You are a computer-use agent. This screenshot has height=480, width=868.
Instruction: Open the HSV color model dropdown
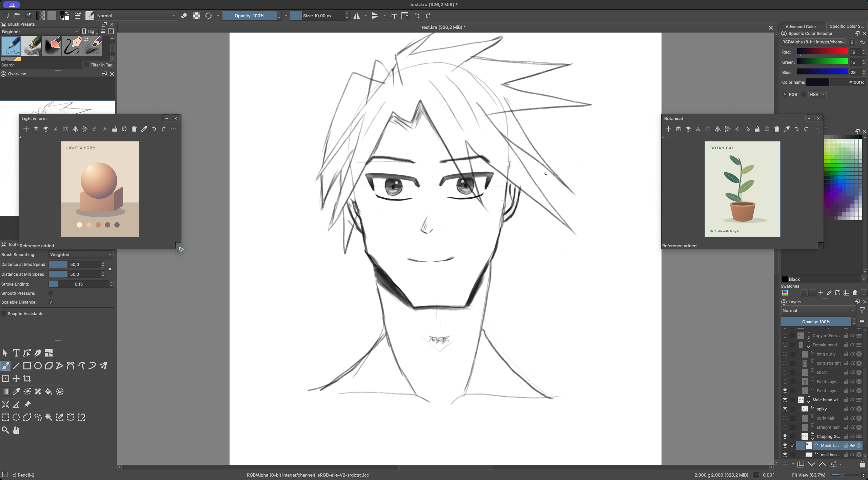[817, 94]
